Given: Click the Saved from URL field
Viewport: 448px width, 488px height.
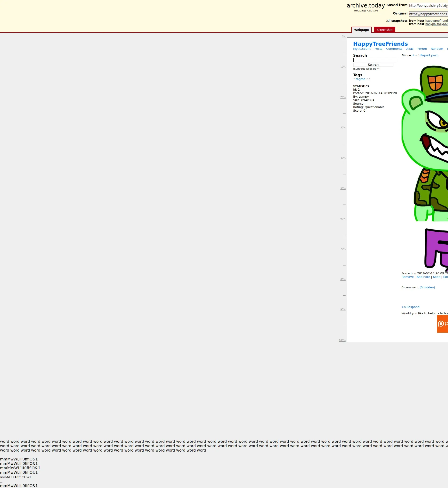Looking at the screenshot, I should coord(428,6).
